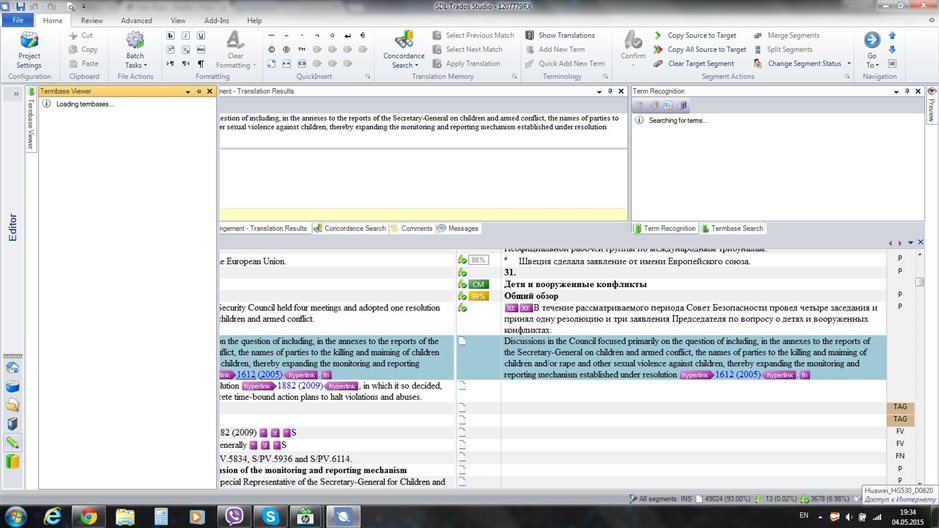Expand the Batch Tasks dropdown

point(134,59)
